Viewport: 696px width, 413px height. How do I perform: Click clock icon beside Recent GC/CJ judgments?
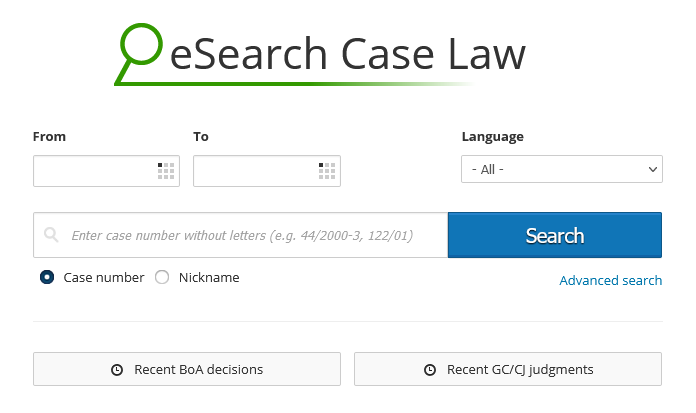click(x=430, y=369)
